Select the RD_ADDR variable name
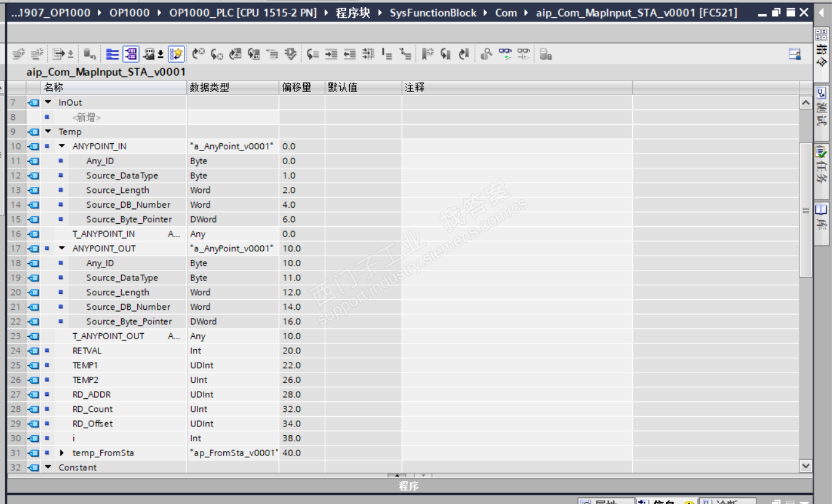This screenshot has height=504, width=832. 92,395
